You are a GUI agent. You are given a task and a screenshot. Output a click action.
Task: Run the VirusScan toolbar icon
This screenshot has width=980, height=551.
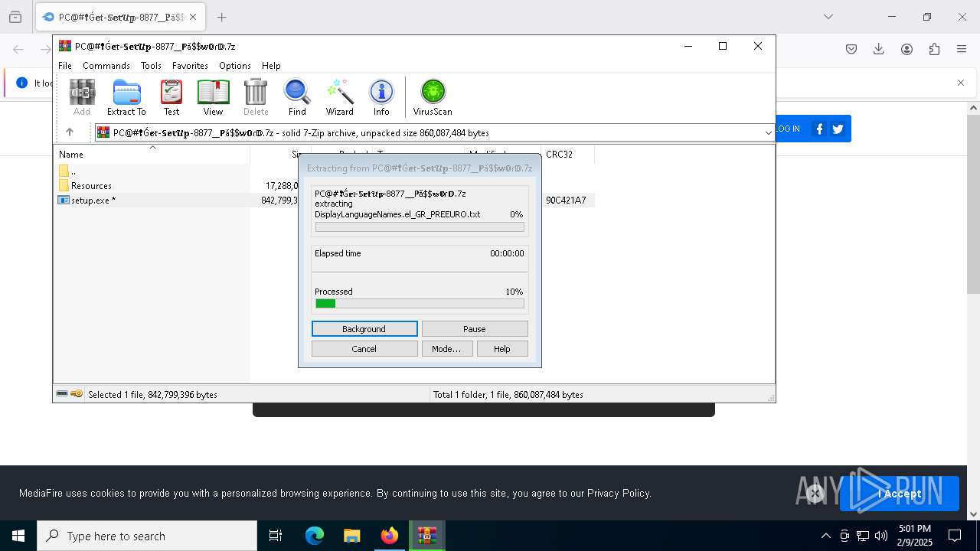[x=433, y=97]
